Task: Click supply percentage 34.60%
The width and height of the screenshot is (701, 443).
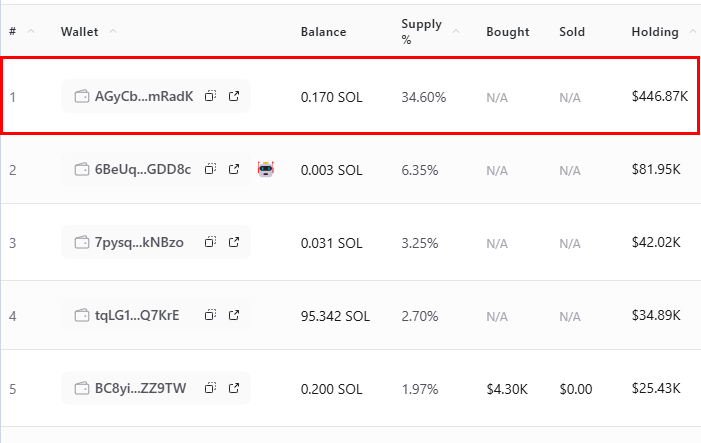Action: [423, 97]
